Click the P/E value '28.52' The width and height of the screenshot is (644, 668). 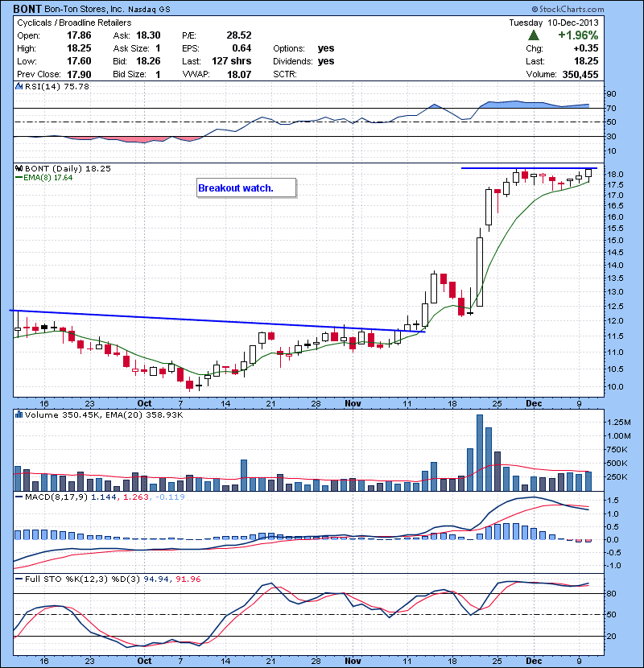click(238, 35)
